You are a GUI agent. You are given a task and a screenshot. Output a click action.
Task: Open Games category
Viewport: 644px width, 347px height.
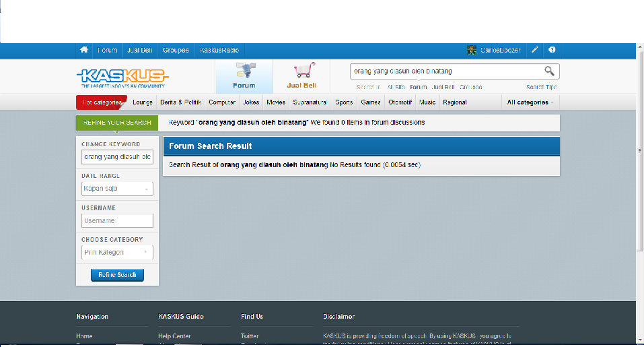click(371, 102)
